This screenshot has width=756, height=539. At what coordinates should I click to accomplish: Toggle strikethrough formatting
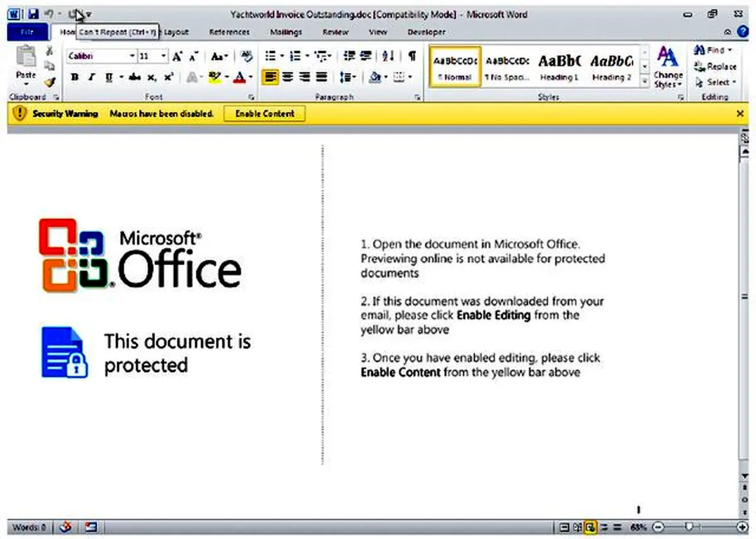pos(134,77)
